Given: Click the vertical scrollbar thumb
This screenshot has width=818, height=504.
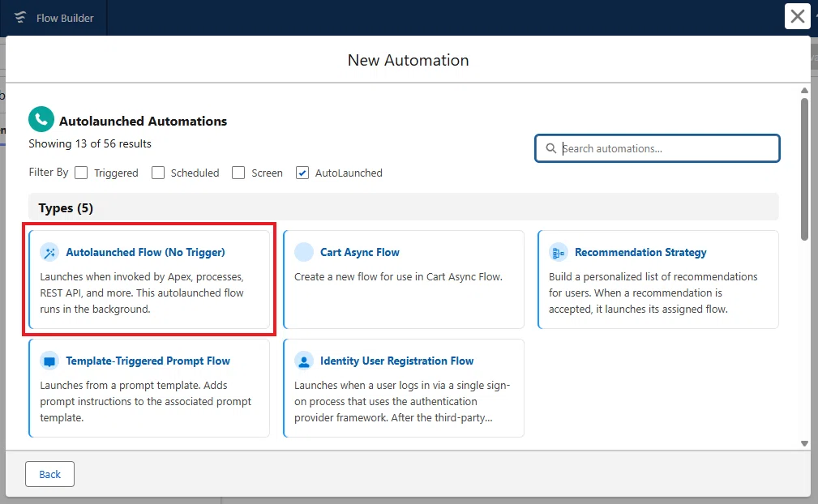Looking at the screenshot, I should [804, 169].
